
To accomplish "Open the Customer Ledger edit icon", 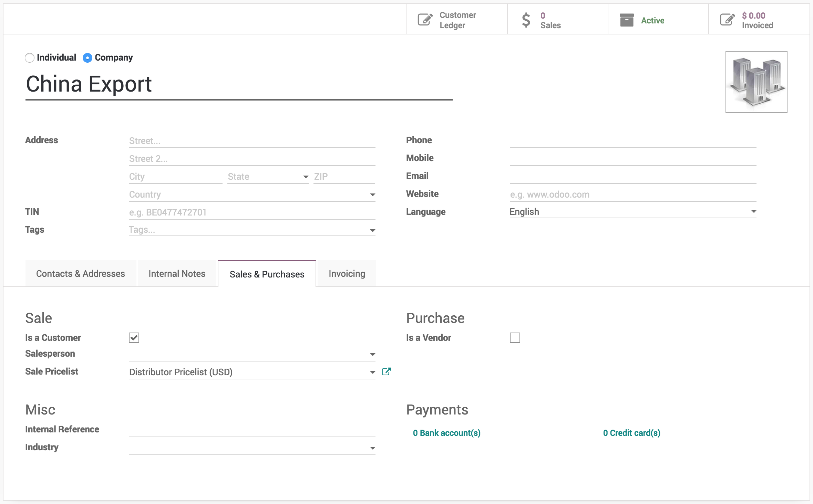I will pos(425,20).
